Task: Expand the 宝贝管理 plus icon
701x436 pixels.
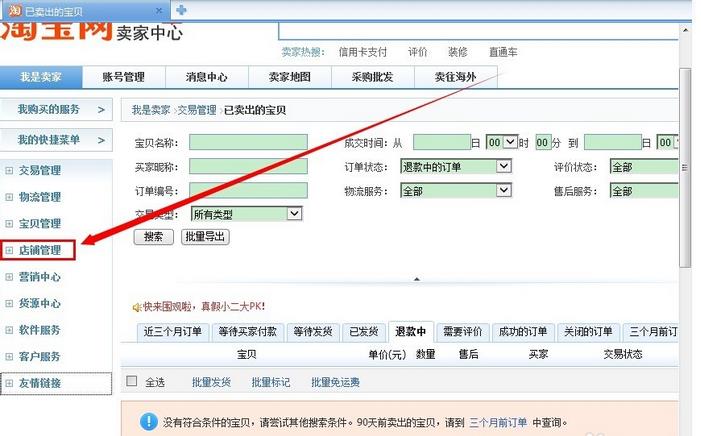Action: point(9,224)
